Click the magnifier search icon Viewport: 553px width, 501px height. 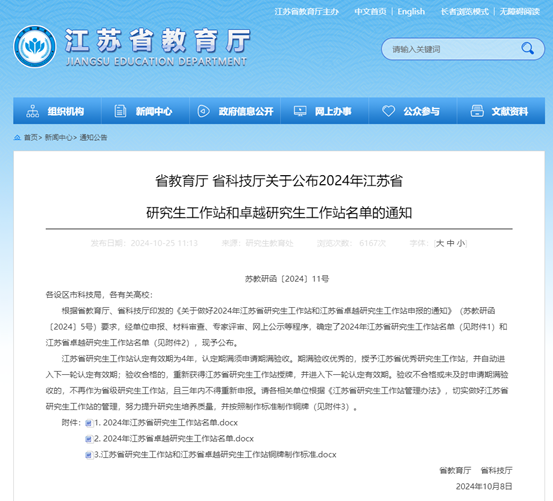point(528,48)
